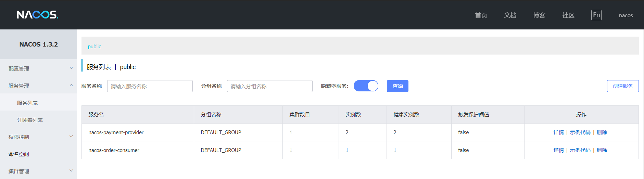The width and height of the screenshot is (644, 179).
Task: Open 订阅者列表 in the sidebar
Action: 30,120
